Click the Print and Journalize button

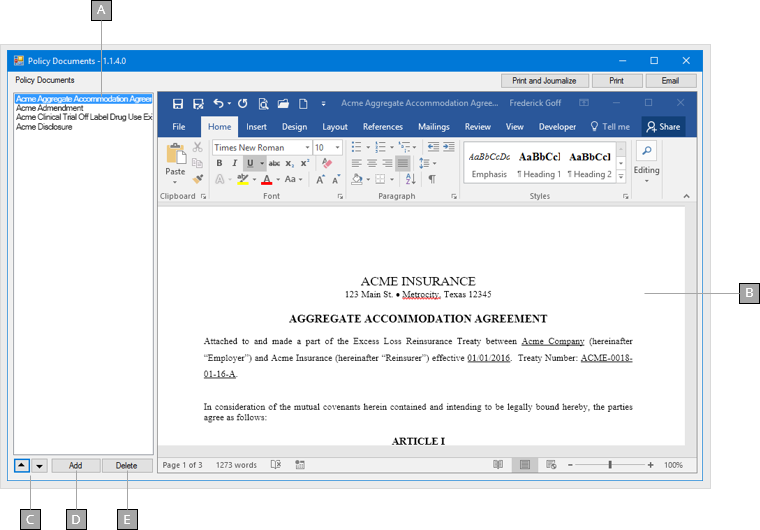[x=544, y=80]
